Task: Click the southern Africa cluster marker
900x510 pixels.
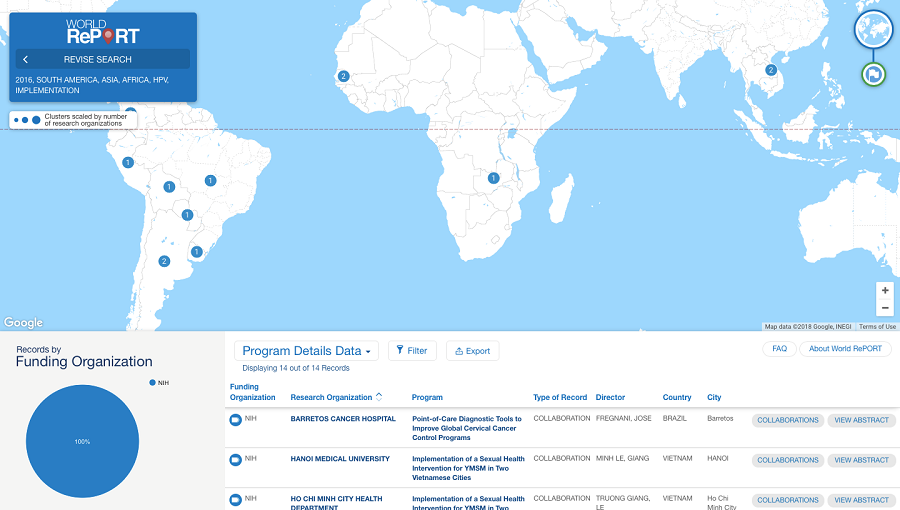Action: coord(493,178)
